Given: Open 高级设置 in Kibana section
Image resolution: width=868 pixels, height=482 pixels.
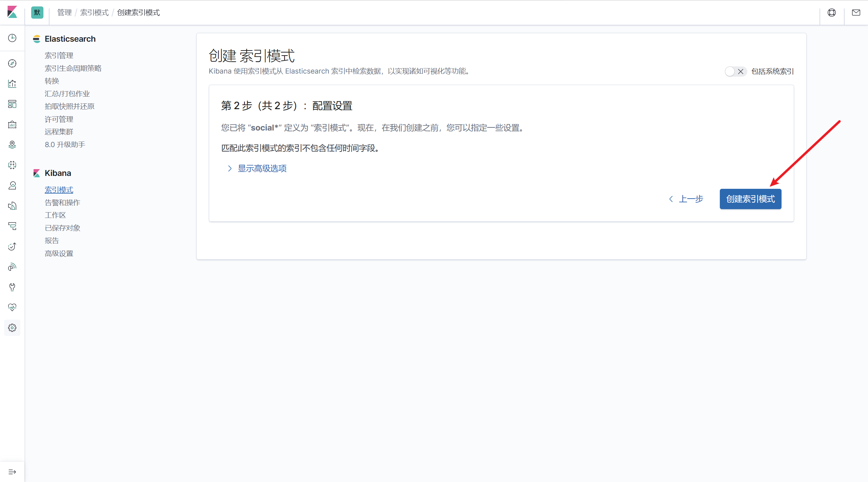Looking at the screenshot, I should [x=59, y=253].
